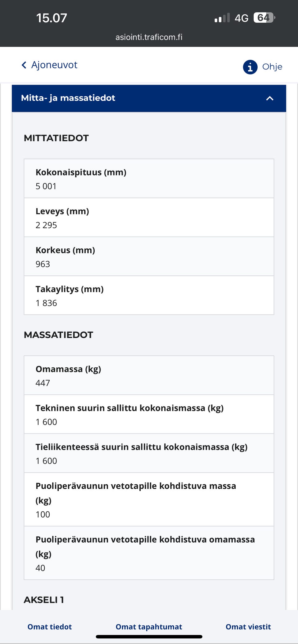This screenshot has width=298, height=644.
Task: Tap the Omamassa (kg) row
Action: [x=149, y=375]
